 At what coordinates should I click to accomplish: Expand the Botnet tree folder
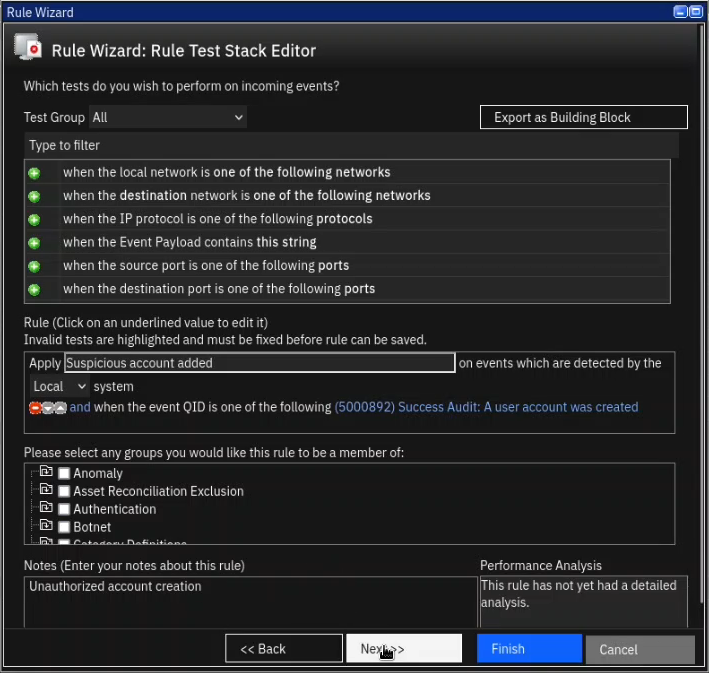(45, 526)
